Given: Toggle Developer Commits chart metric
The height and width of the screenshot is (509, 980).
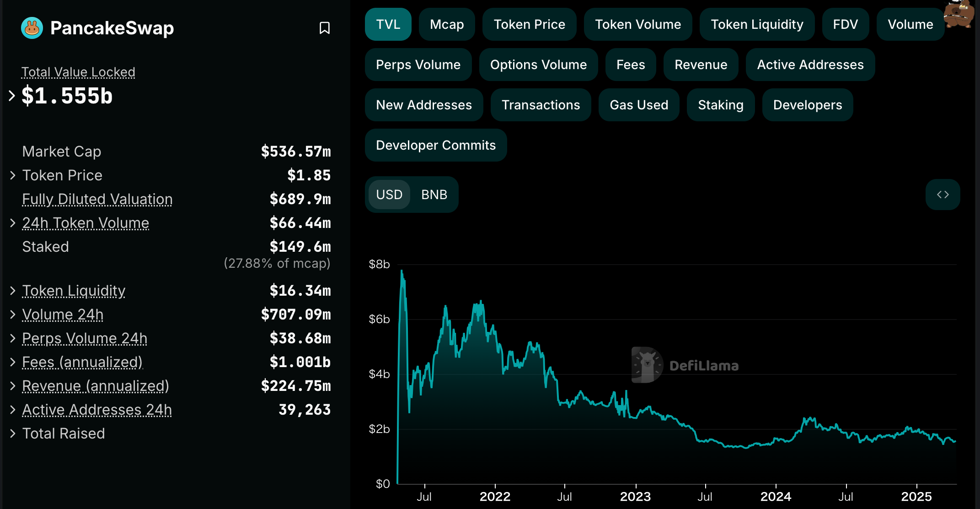Looking at the screenshot, I should pyautogui.click(x=436, y=145).
